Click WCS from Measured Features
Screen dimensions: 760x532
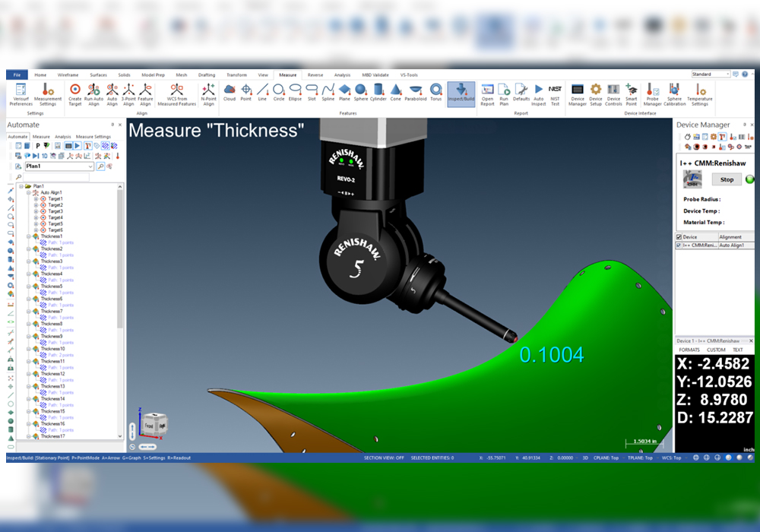177,94
